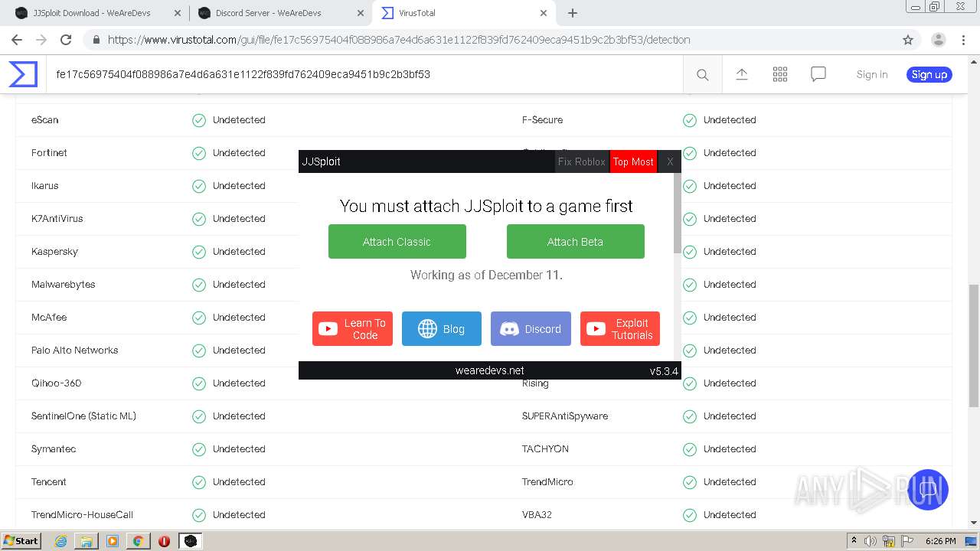980x551 pixels.
Task: Click Symantec's green check icon
Action: click(199, 449)
